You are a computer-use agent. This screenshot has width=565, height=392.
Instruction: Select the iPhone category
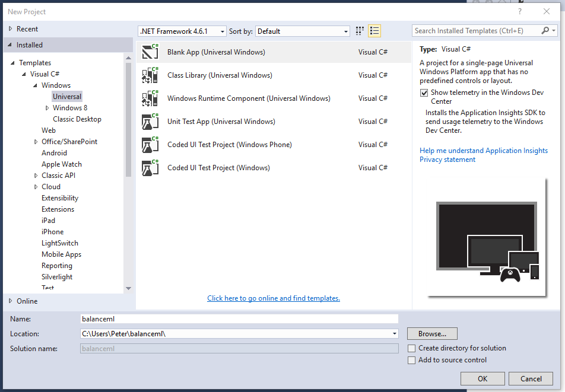tap(53, 232)
